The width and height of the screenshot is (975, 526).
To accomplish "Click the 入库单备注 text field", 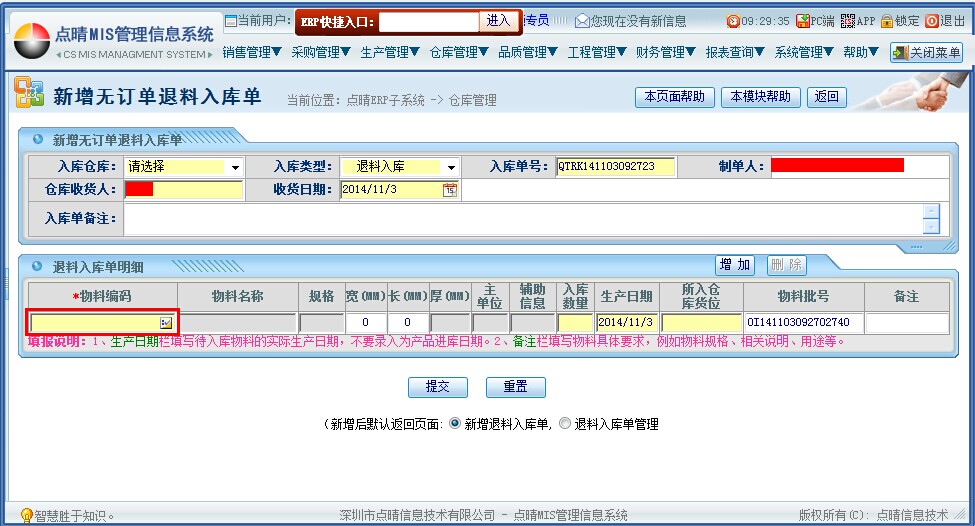I will click(520, 219).
